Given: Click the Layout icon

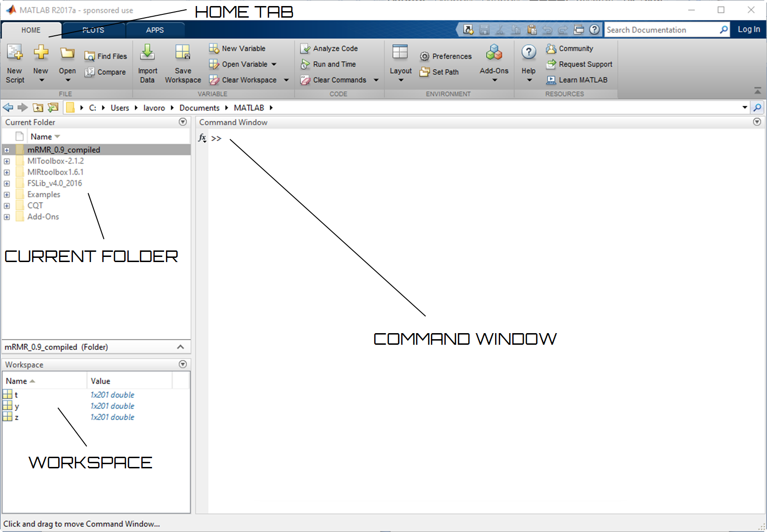Looking at the screenshot, I should coord(400,52).
